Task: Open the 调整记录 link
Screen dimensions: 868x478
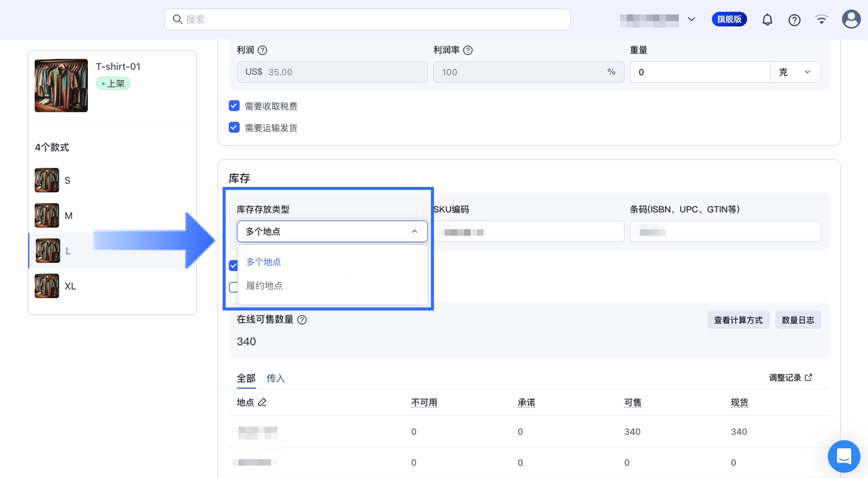Action: pos(790,378)
